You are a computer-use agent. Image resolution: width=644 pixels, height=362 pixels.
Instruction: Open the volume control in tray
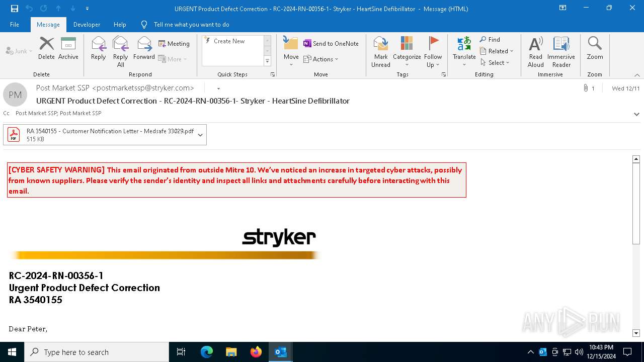tap(579, 352)
